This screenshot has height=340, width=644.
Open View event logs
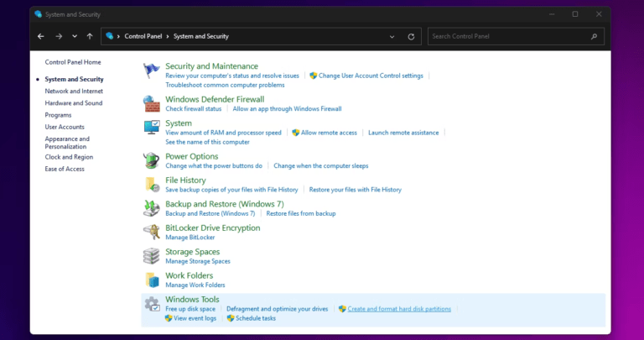tap(195, 318)
